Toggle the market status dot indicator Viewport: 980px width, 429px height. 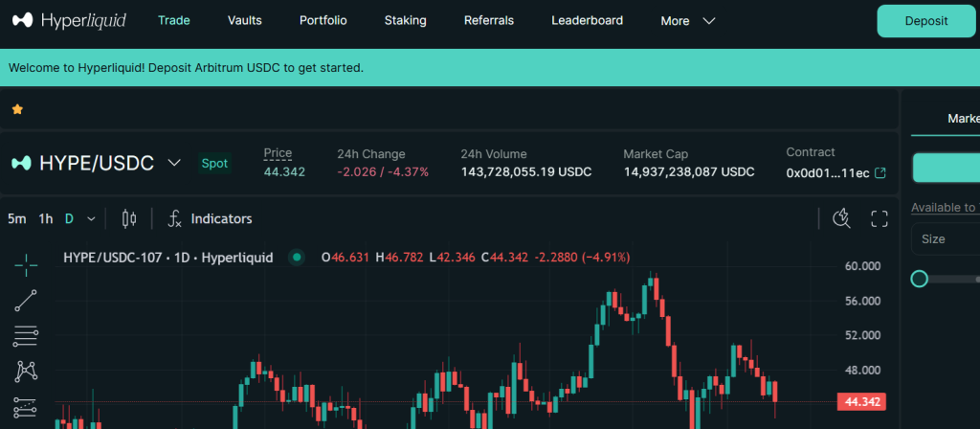pyautogui.click(x=297, y=258)
